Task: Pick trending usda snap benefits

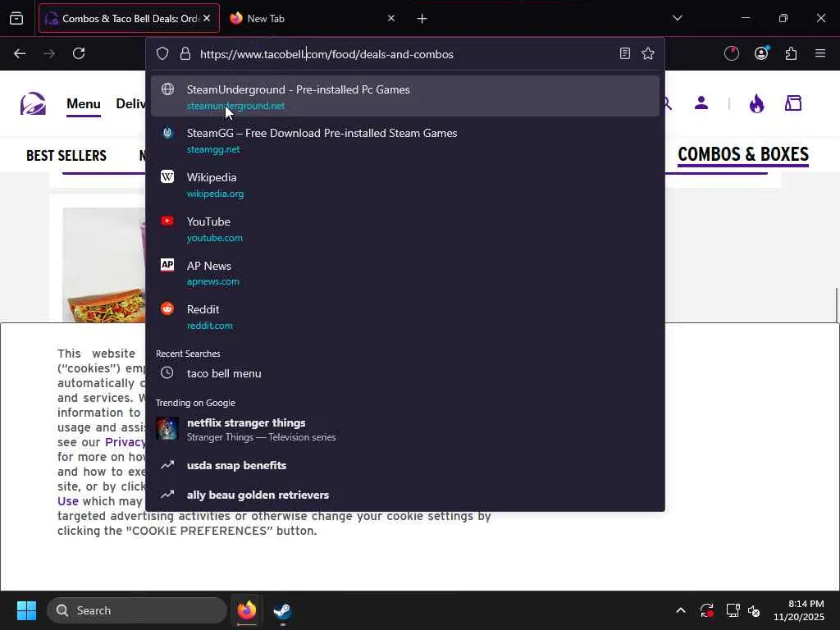Action: [405, 465]
